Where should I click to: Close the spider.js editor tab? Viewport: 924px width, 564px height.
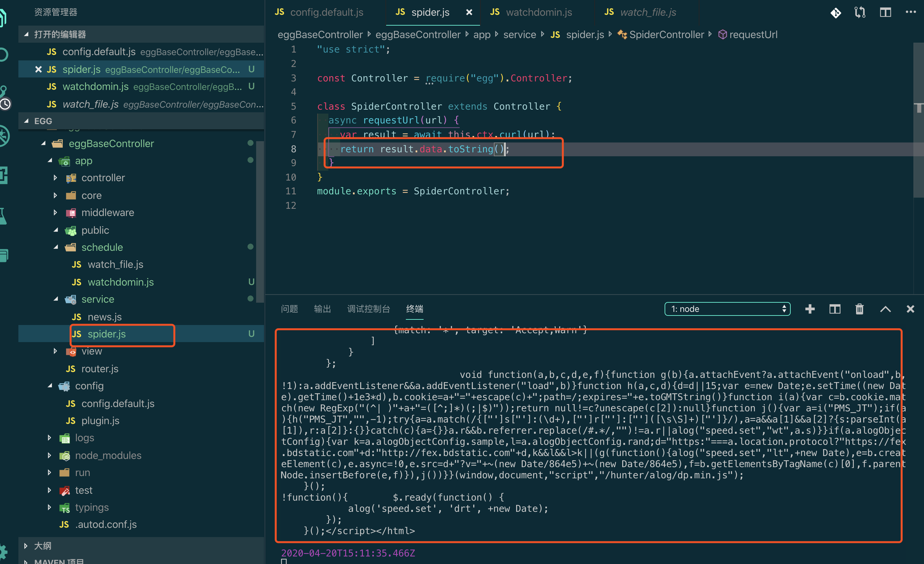469,12
